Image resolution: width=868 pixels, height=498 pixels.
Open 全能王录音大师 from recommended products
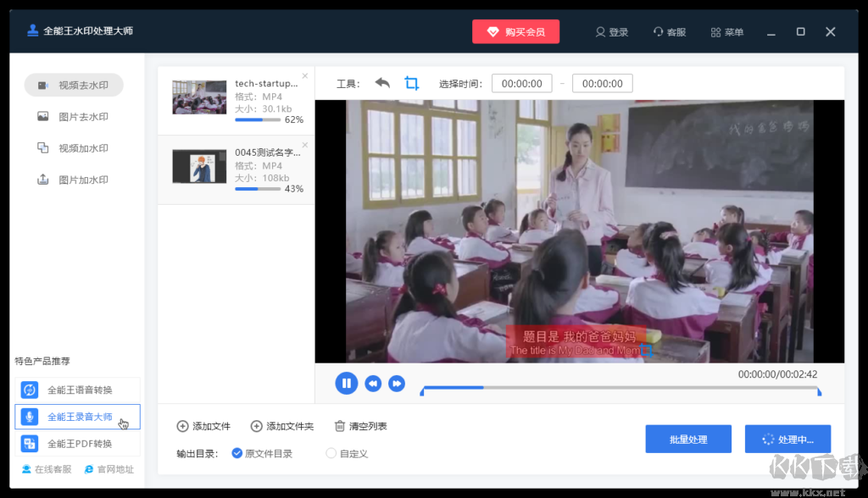[78, 416]
